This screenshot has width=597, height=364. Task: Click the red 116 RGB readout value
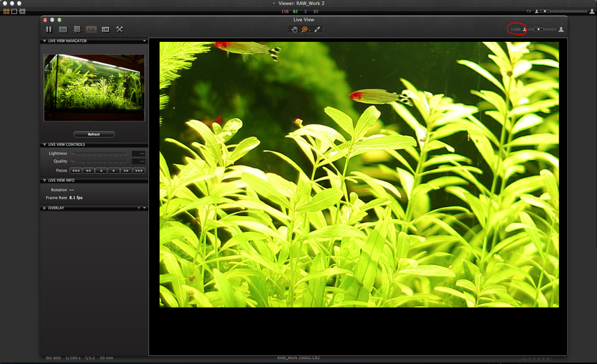pos(285,11)
